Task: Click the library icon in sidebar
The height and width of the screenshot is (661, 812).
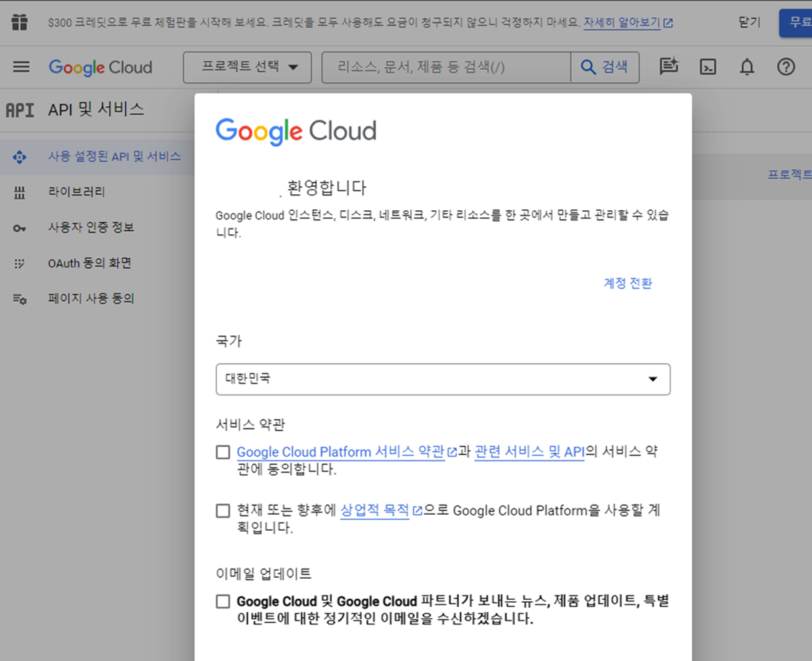Action: pos(20,193)
